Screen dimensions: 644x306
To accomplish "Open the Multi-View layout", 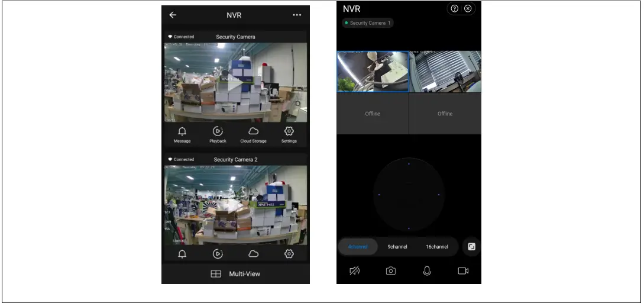I will pos(236,274).
